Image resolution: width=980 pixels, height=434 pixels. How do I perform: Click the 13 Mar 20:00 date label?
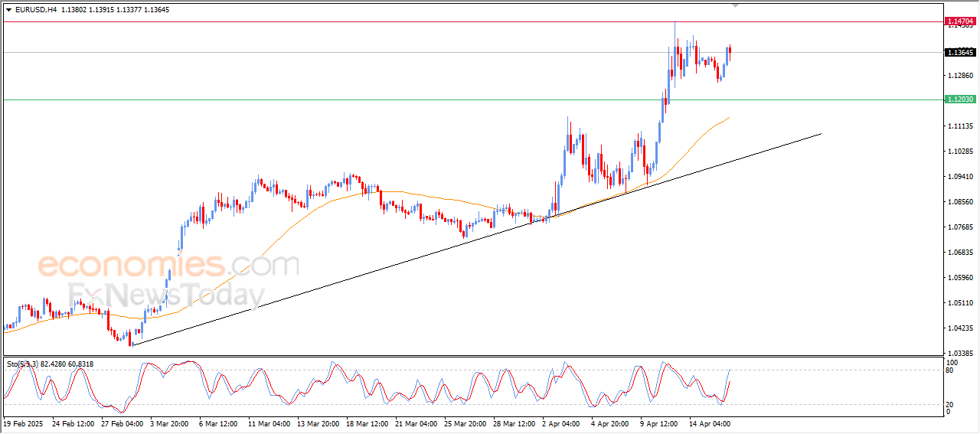tap(318, 423)
